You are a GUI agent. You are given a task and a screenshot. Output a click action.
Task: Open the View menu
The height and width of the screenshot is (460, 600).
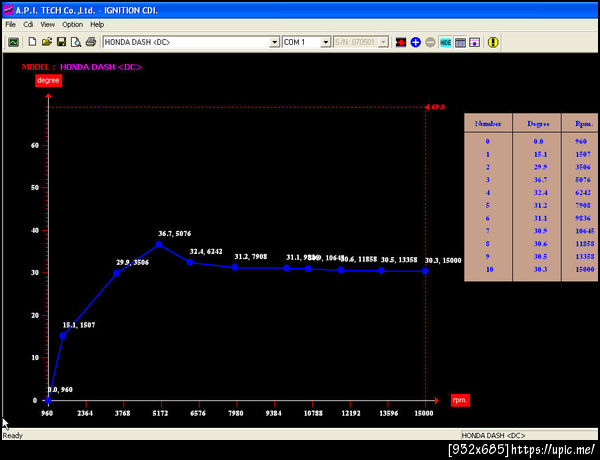[x=47, y=24]
